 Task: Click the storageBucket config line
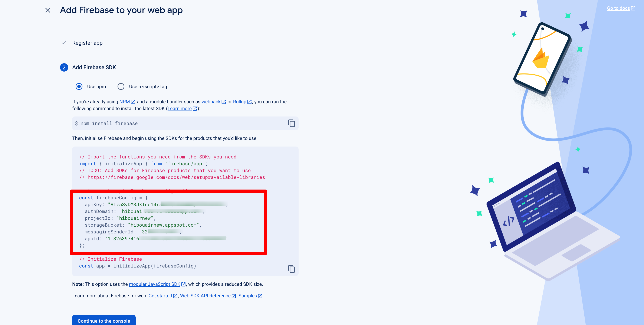(x=143, y=225)
